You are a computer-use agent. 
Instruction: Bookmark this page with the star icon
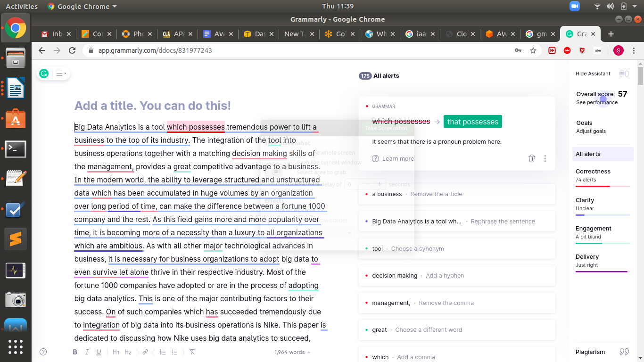click(533, 50)
